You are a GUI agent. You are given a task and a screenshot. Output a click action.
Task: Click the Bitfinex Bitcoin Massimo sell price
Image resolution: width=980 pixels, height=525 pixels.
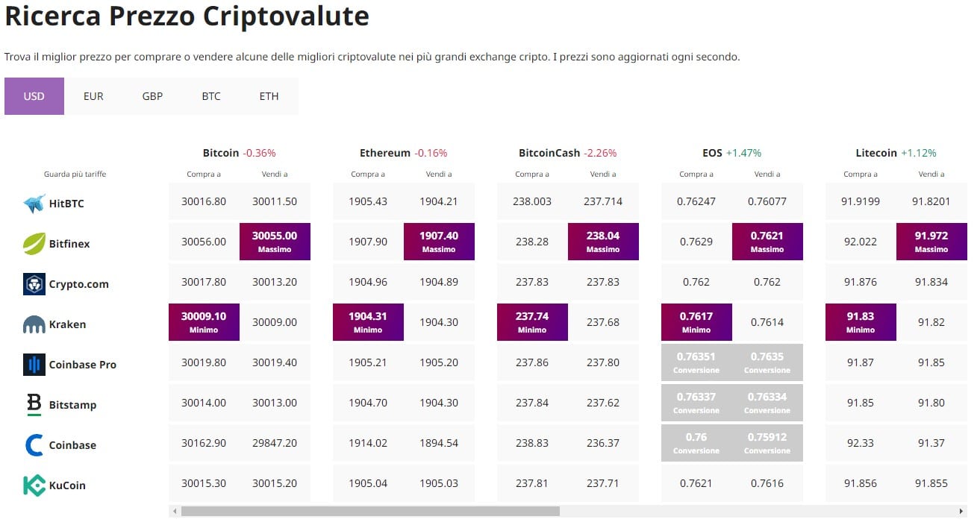pos(275,242)
